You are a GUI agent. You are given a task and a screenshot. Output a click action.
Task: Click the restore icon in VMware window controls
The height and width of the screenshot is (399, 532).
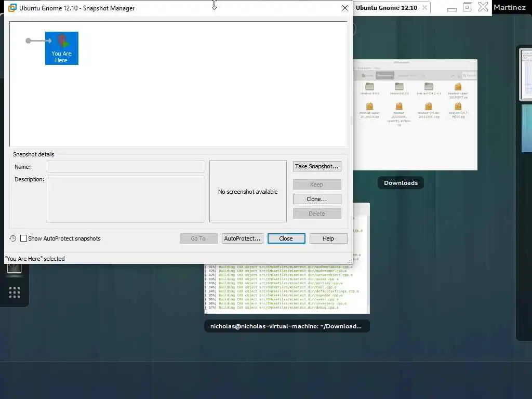pyautogui.click(x=467, y=7)
